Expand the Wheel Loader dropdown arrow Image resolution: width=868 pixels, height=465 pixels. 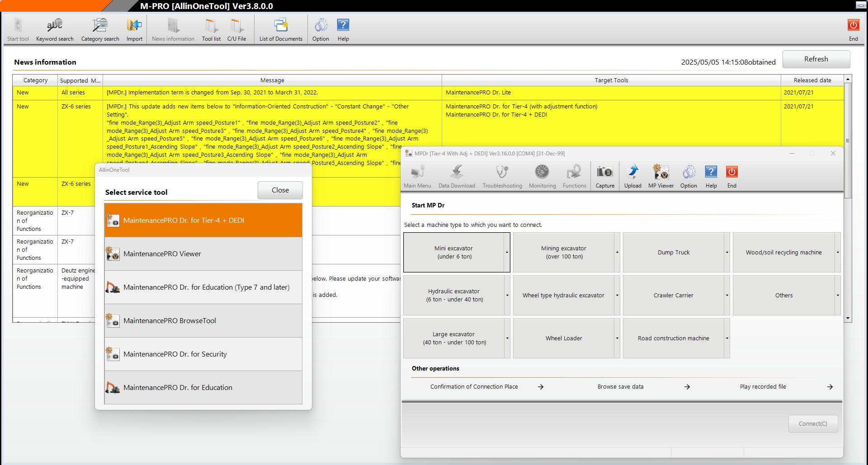coord(617,338)
